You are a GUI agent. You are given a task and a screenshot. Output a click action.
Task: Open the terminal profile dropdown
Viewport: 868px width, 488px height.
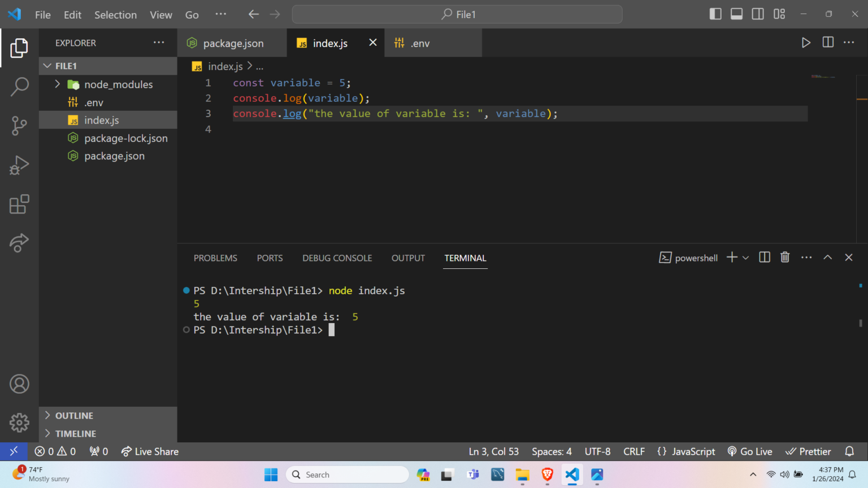pos(745,257)
